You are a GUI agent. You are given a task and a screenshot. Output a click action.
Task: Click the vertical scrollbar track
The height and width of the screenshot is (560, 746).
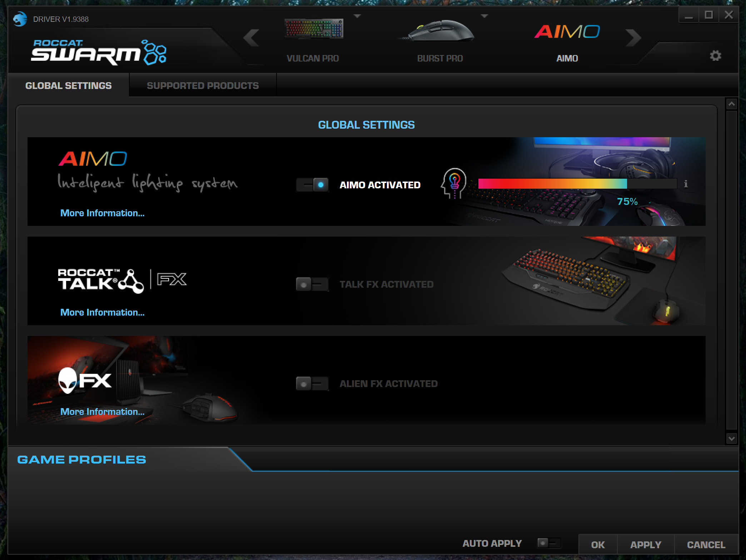(x=731, y=271)
